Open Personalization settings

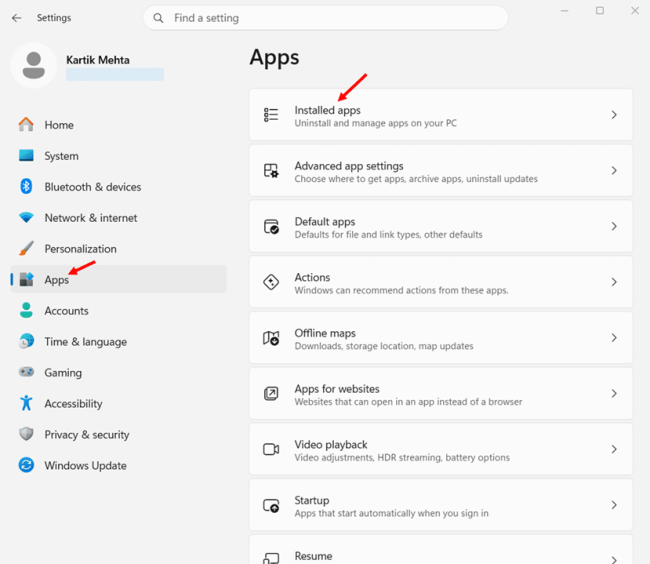[x=119, y=249]
